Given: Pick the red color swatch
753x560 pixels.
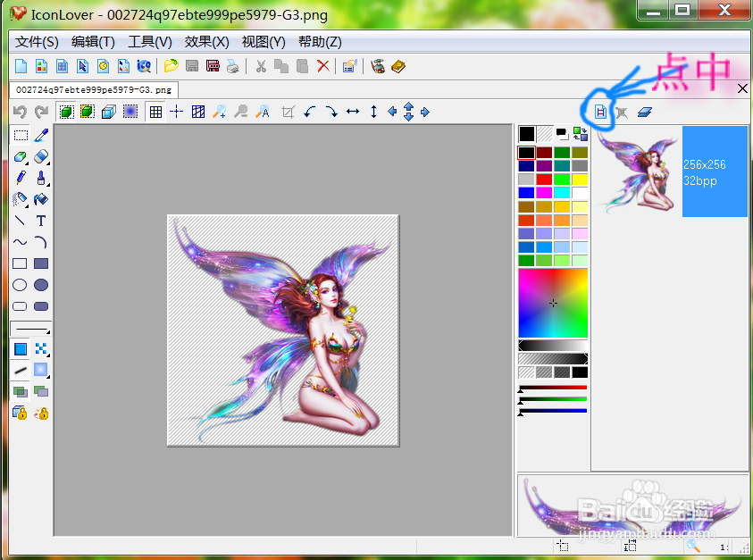Looking at the screenshot, I should click(x=544, y=180).
